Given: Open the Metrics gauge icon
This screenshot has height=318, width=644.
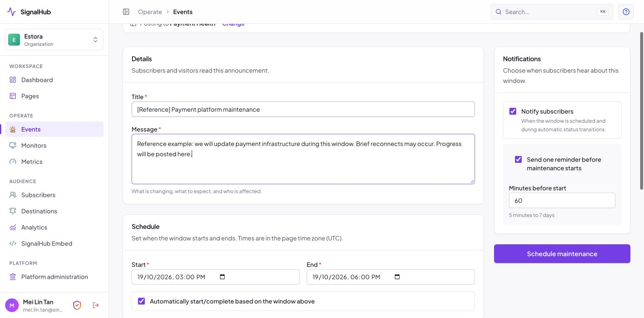Looking at the screenshot, I should (x=13, y=162).
